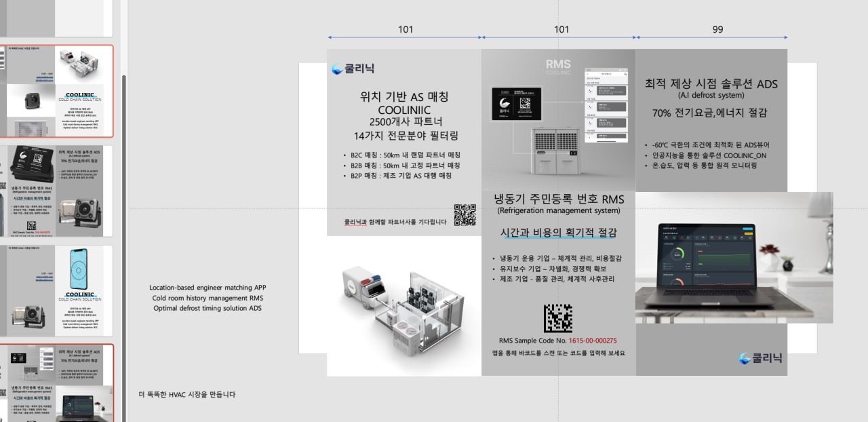
Task: Select the 쿨리닉 logo in the bottom-right panel
Action: point(760,358)
